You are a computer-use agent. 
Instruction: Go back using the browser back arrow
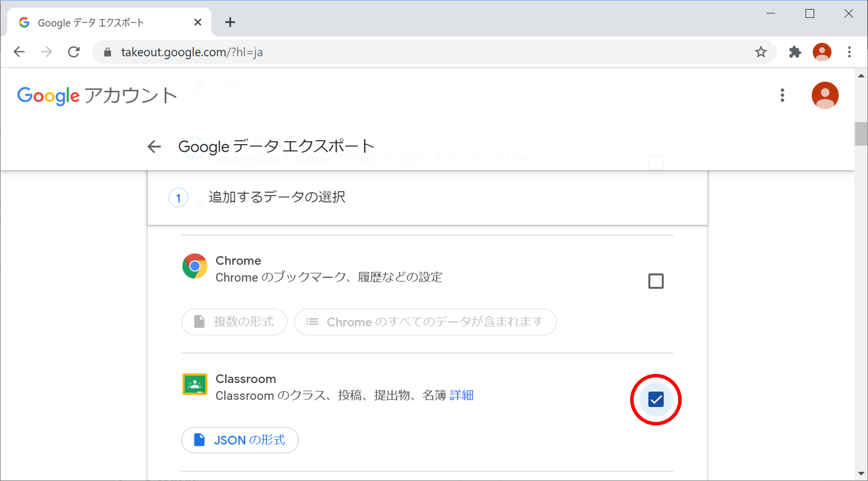[x=19, y=52]
